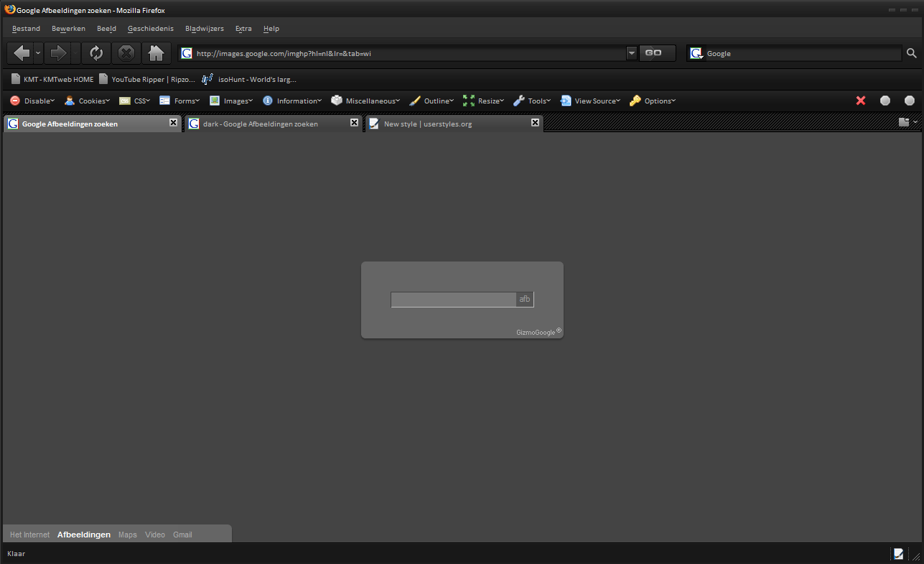Open the Images toolbar menu

tap(231, 101)
